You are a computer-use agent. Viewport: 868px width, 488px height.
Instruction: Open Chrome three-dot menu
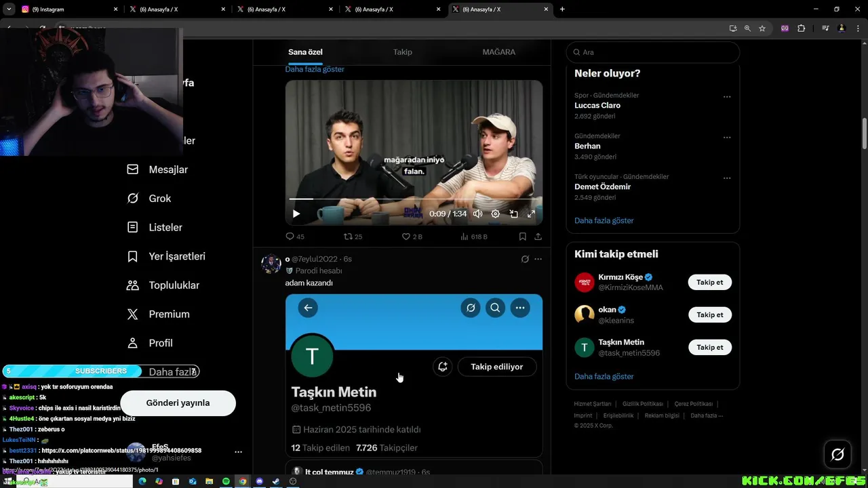858,28
